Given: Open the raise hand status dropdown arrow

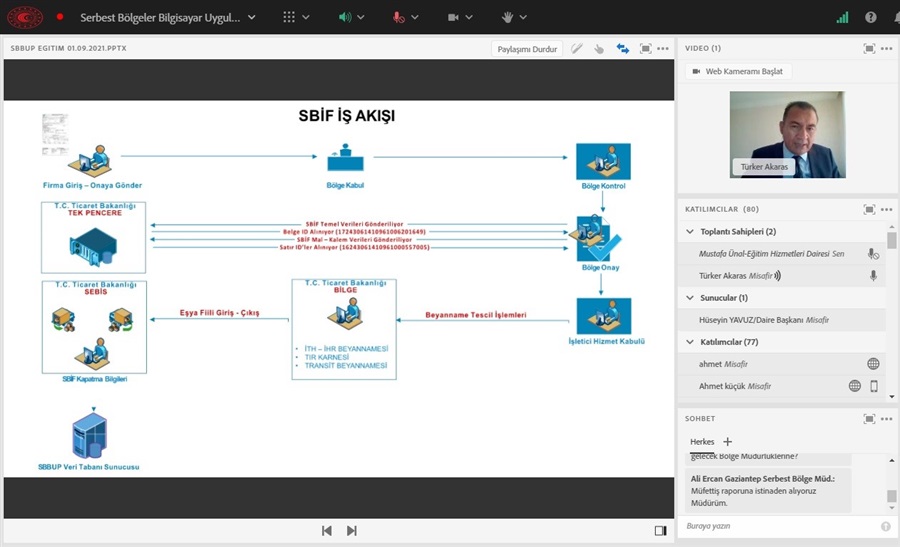Looking at the screenshot, I should coord(523,17).
